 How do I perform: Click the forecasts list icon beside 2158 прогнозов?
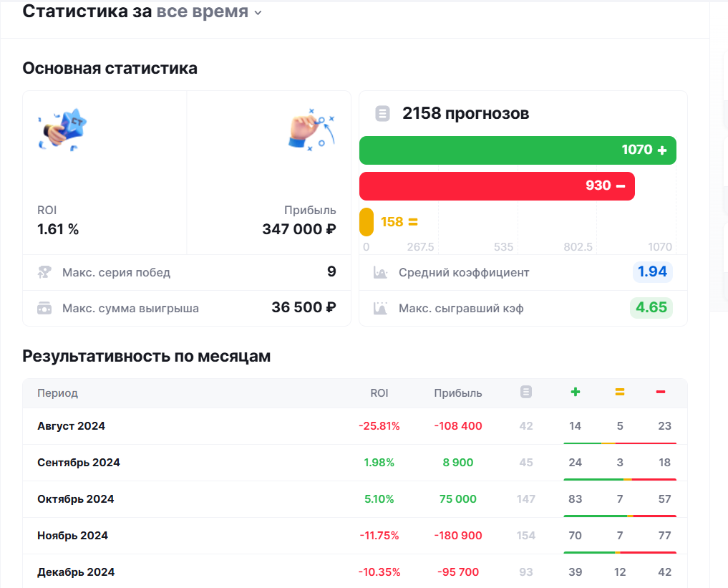pyautogui.click(x=382, y=113)
